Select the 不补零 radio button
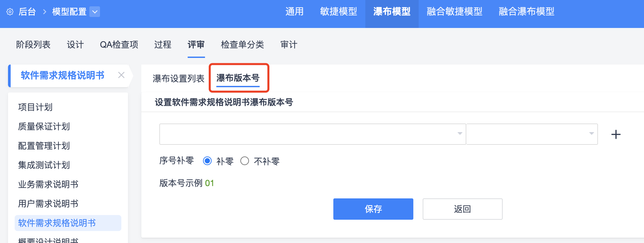Image resolution: width=644 pixels, height=243 pixels. (245, 161)
